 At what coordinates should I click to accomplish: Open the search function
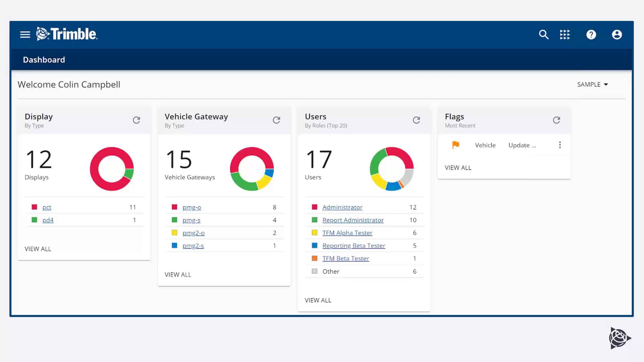coord(544,35)
